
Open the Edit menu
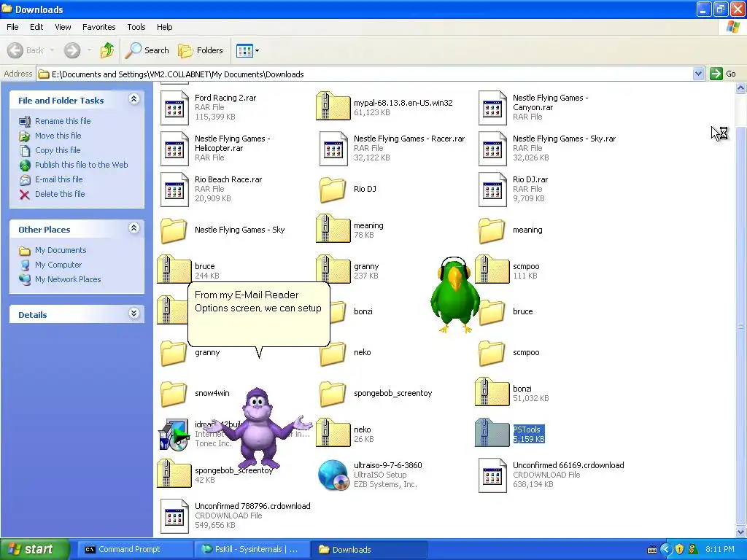click(x=36, y=27)
